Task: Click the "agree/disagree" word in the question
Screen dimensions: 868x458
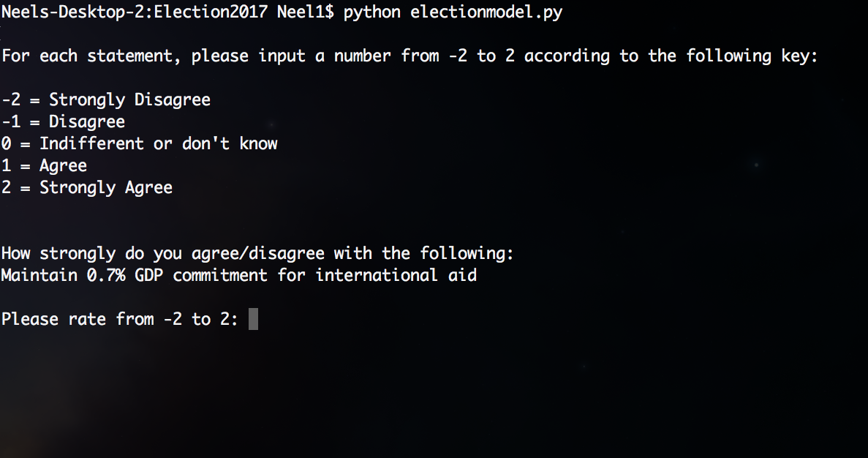Action: point(249,254)
